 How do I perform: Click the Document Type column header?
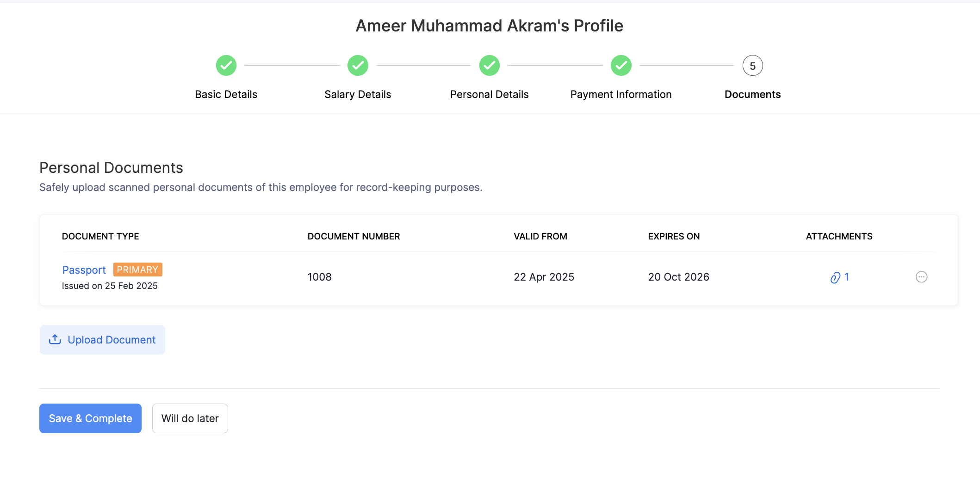click(x=100, y=236)
